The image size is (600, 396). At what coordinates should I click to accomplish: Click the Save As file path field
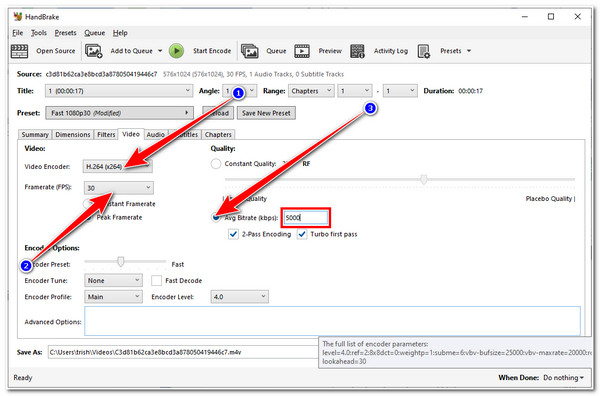(183, 352)
